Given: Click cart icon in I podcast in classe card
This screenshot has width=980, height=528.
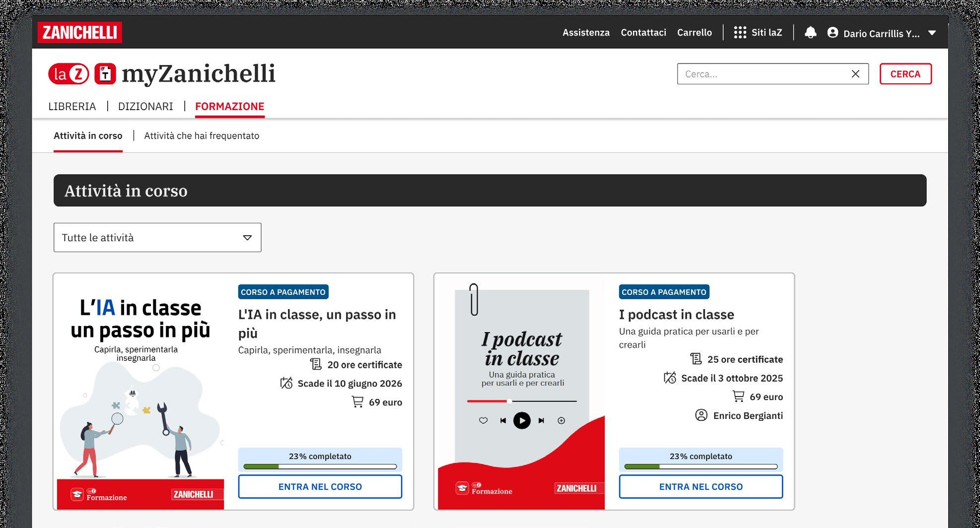Looking at the screenshot, I should click(738, 396).
